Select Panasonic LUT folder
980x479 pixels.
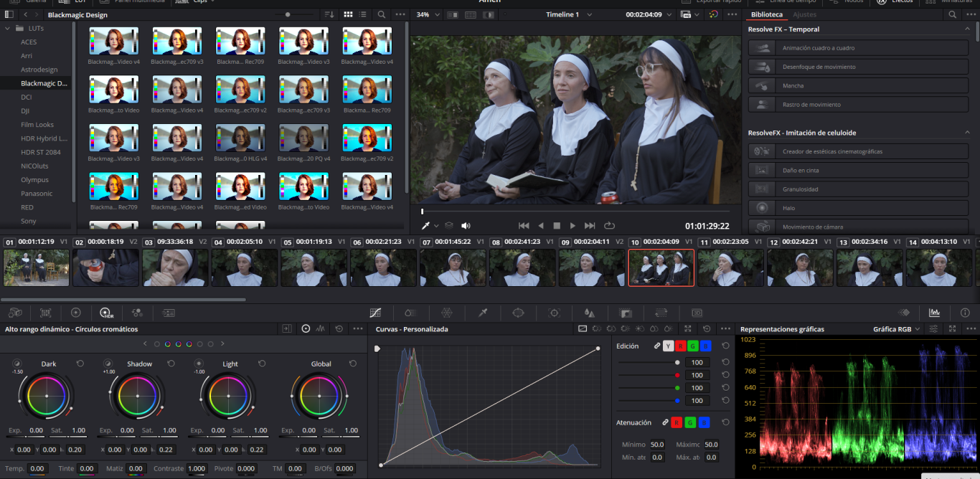pos(37,194)
